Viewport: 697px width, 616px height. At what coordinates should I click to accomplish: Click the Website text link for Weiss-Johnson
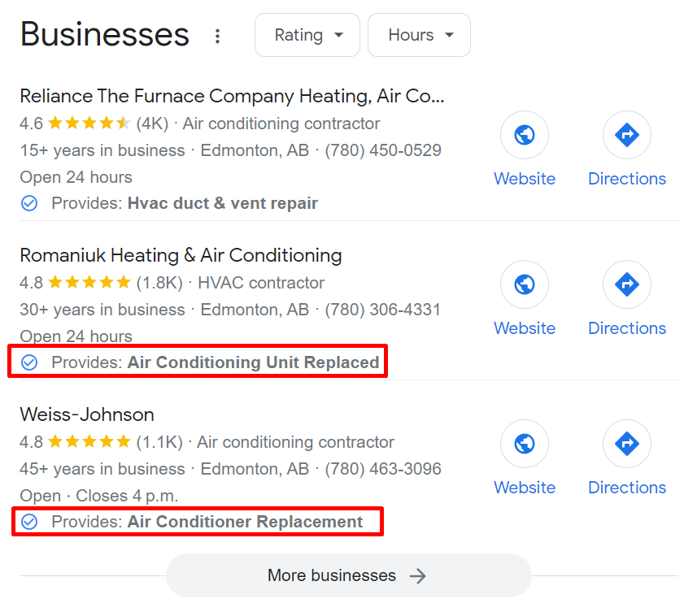coord(525,488)
